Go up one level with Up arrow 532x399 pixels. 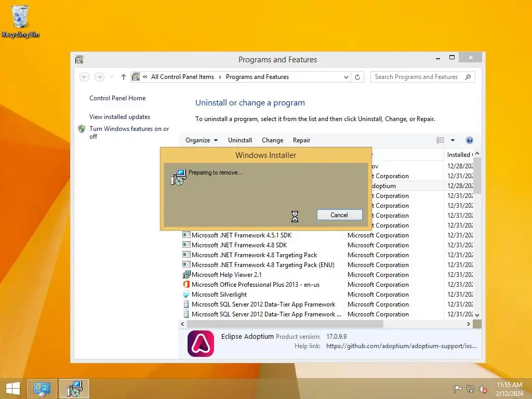[x=124, y=77]
